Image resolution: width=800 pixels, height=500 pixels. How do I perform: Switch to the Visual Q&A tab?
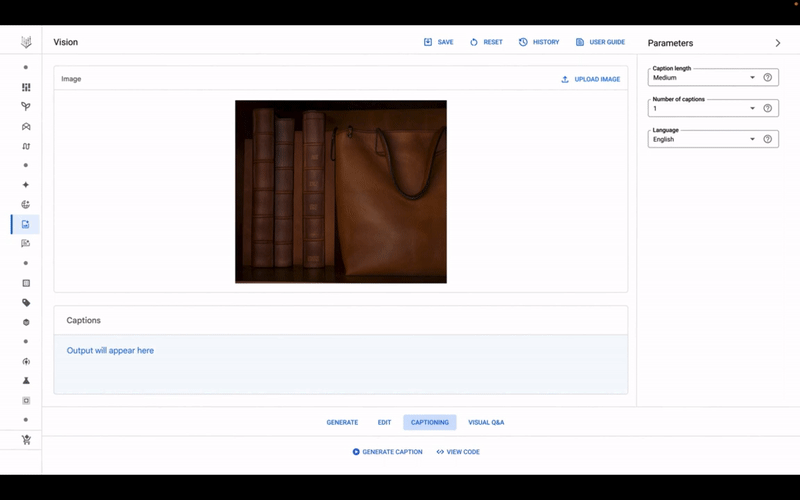(x=486, y=423)
